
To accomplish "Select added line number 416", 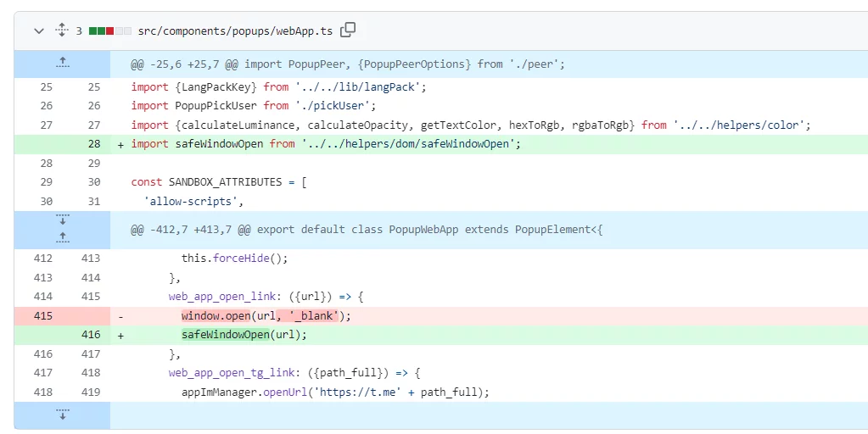I will [x=91, y=335].
